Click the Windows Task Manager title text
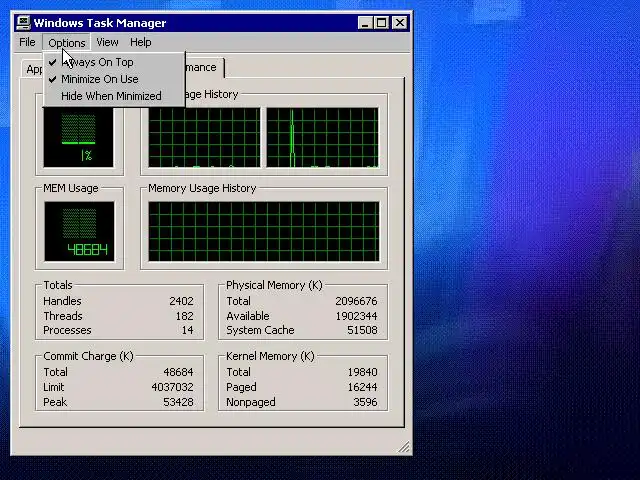 coord(100,23)
